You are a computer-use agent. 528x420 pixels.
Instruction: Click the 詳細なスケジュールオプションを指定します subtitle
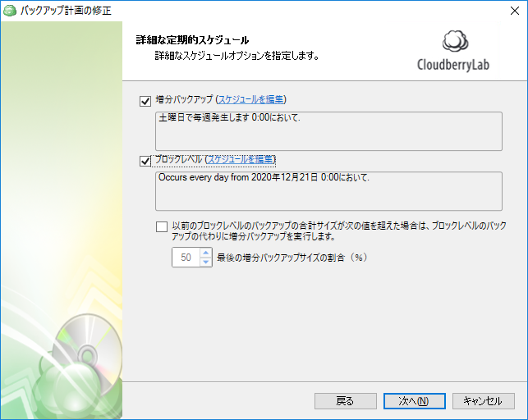click(236, 56)
